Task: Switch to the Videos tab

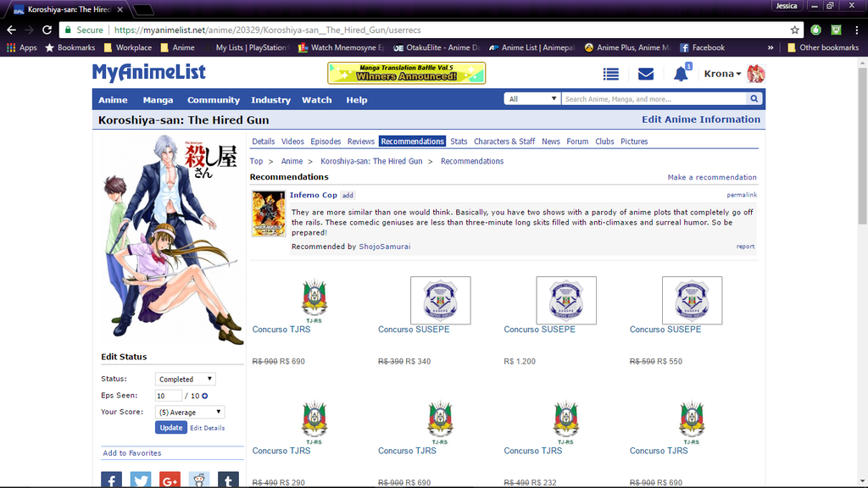Action: tap(292, 141)
